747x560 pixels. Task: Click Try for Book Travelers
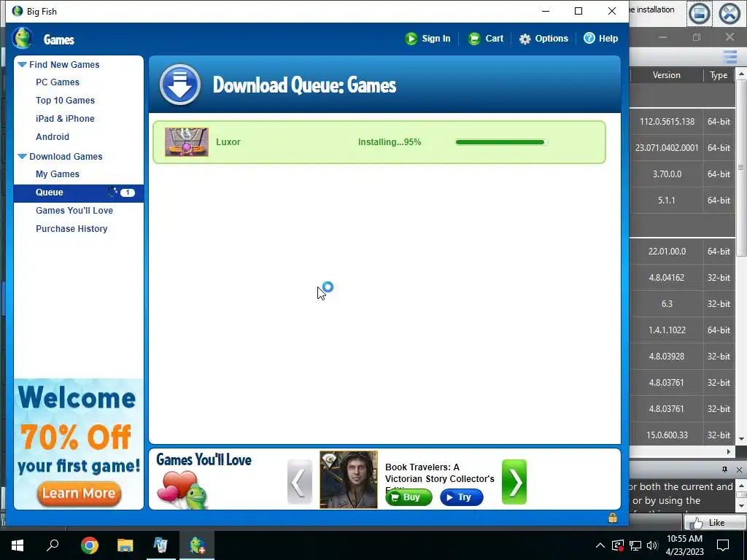(x=462, y=497)
